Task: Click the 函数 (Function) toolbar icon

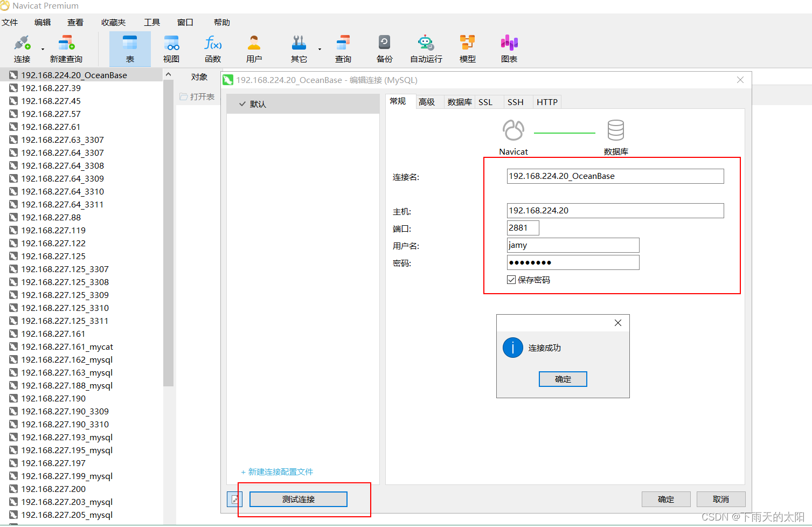Action: click(x=213, y=43)
